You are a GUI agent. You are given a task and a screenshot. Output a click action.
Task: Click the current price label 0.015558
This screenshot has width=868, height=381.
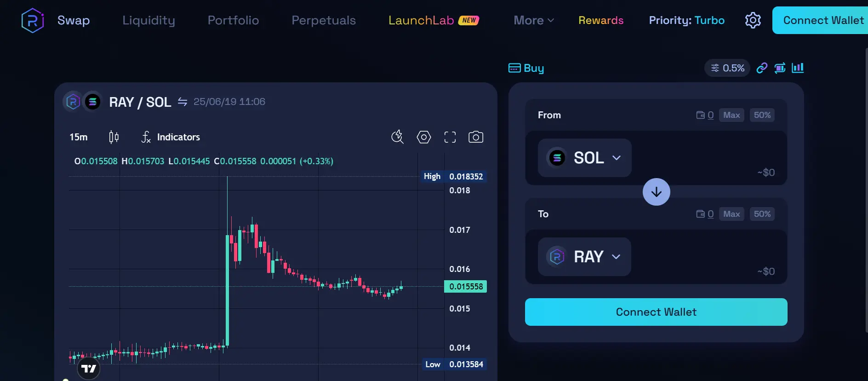coord(466,286)
